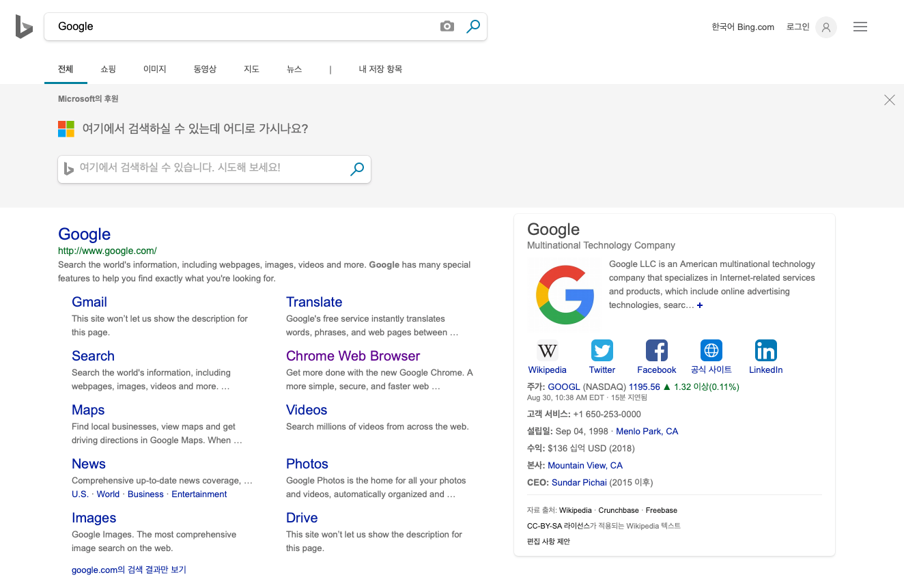The width and height of the screenshot is (904, 588).
Task: Open visual search camera icon
Action: 447,27
